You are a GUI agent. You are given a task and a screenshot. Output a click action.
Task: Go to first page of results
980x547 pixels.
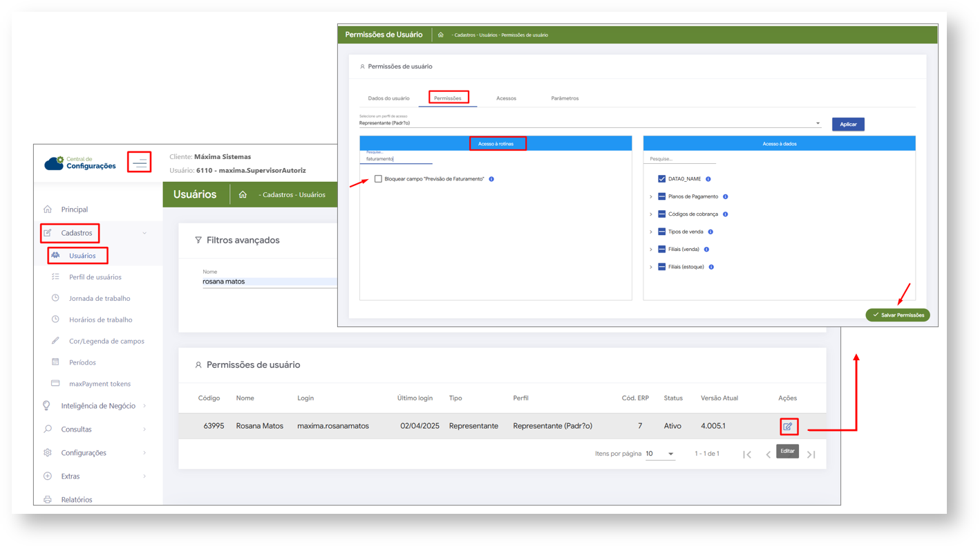pos(747,454)
